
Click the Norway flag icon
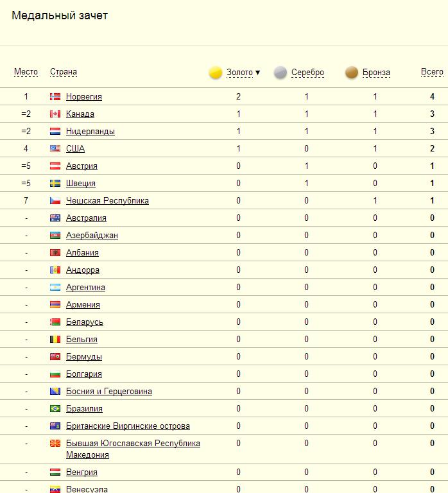(55, 97)
